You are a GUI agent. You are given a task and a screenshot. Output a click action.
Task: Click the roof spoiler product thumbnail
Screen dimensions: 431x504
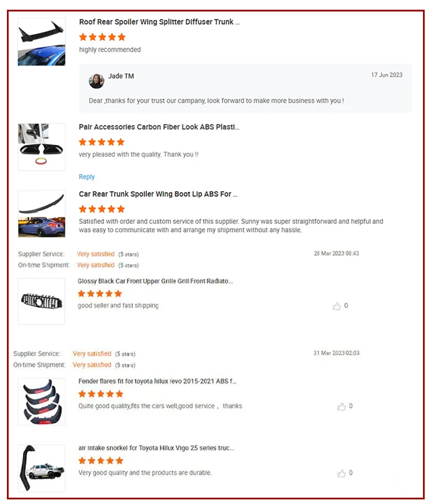click(41, 42)
